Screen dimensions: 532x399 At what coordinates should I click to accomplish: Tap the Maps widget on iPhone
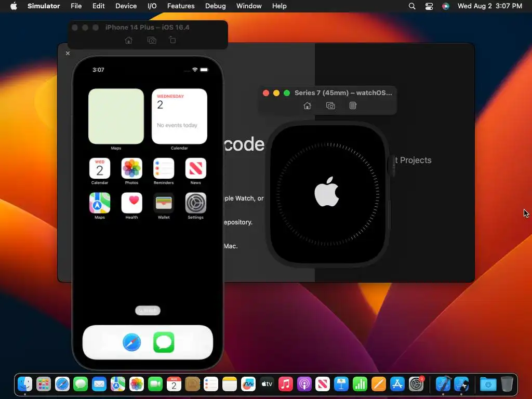pos(116,116)
